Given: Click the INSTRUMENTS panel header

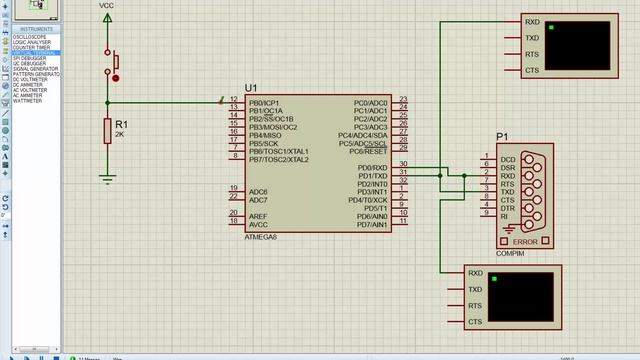Looking at the screenshot, I should click(x=36, y=29).
